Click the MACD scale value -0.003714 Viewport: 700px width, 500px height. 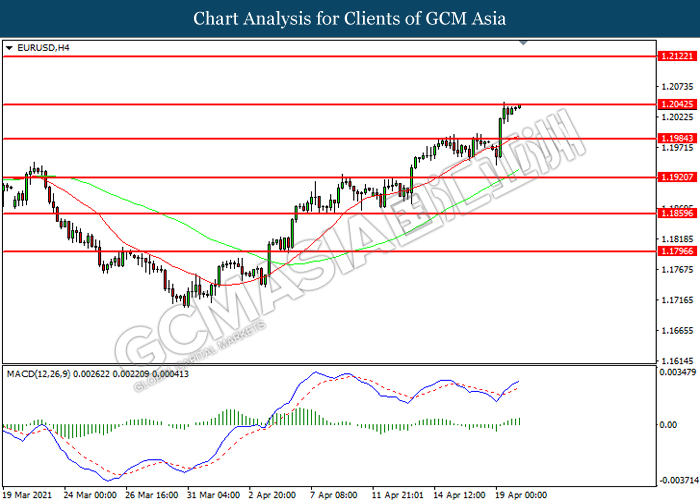pos(679,480)
